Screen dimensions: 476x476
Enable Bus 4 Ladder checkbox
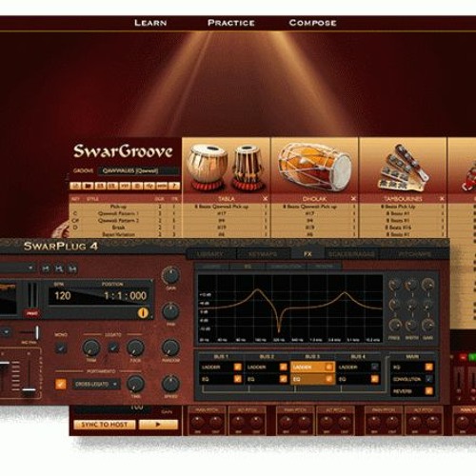click(375, 367)
